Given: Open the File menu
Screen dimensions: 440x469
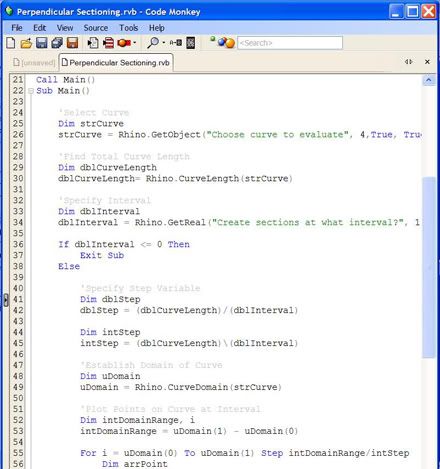Looking at the screenshot, I should tap(17, 28).
